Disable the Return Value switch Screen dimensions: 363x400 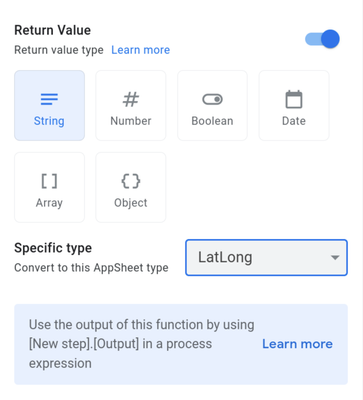[322, 39]
